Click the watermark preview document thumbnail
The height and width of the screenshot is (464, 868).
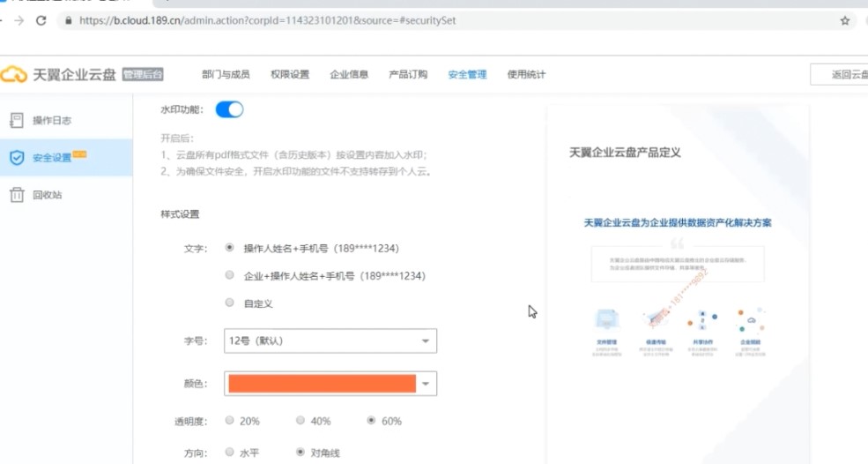point(678,284)
